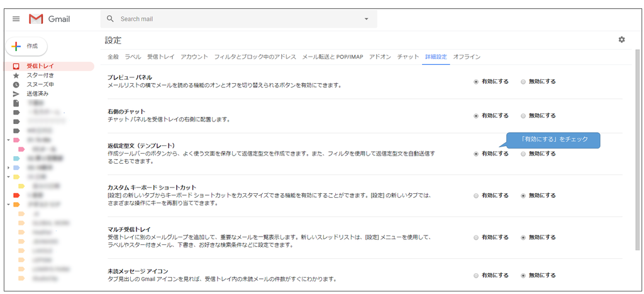The height and width of the screenshot is (294, 644).
Task: Switch to the オフライン tab
Action: pos(467,57)
